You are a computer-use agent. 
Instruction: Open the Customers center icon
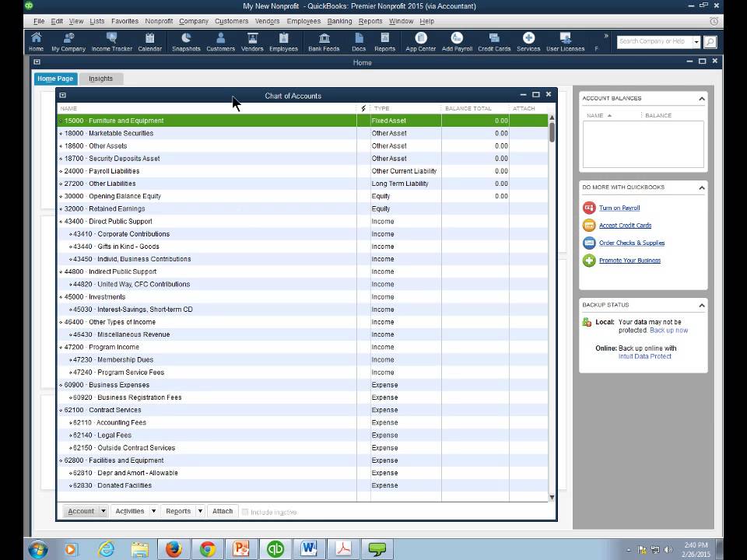coord(220,42)
